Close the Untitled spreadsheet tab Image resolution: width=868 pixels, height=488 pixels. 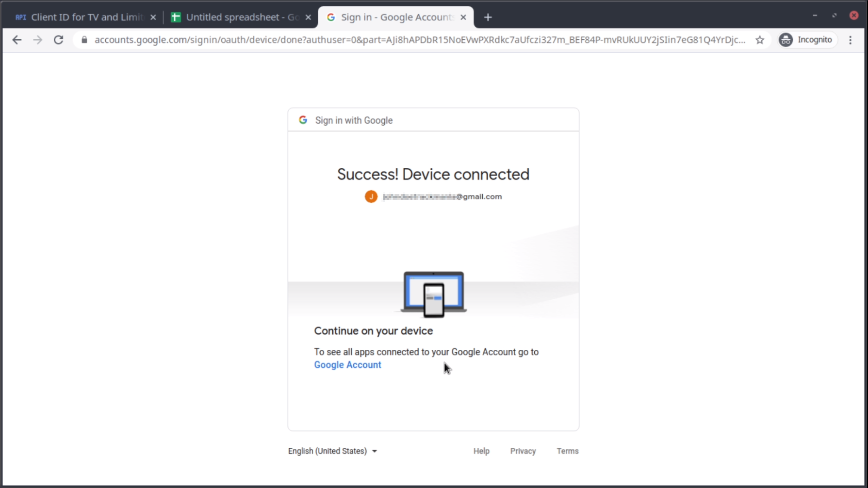coord(308,17)
